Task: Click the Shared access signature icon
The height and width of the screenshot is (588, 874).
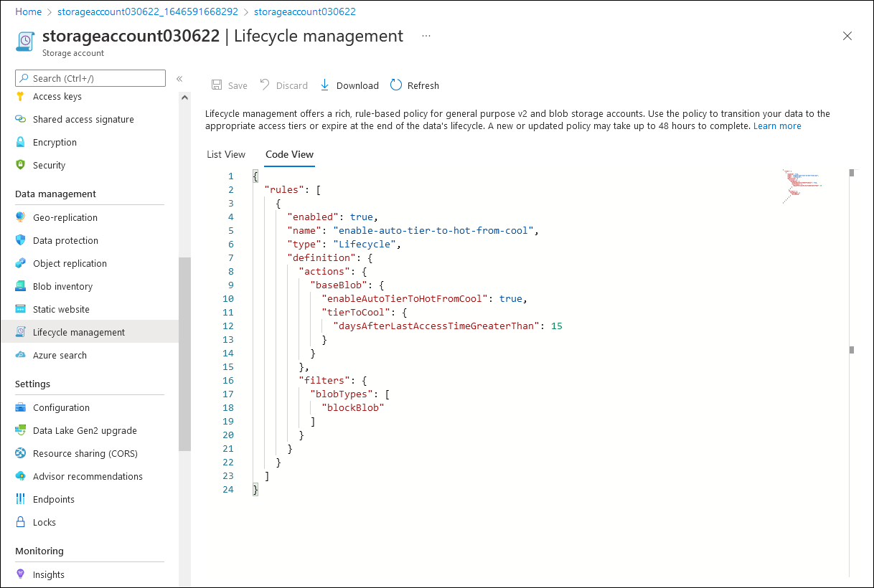Action: [x=20, y=120]
